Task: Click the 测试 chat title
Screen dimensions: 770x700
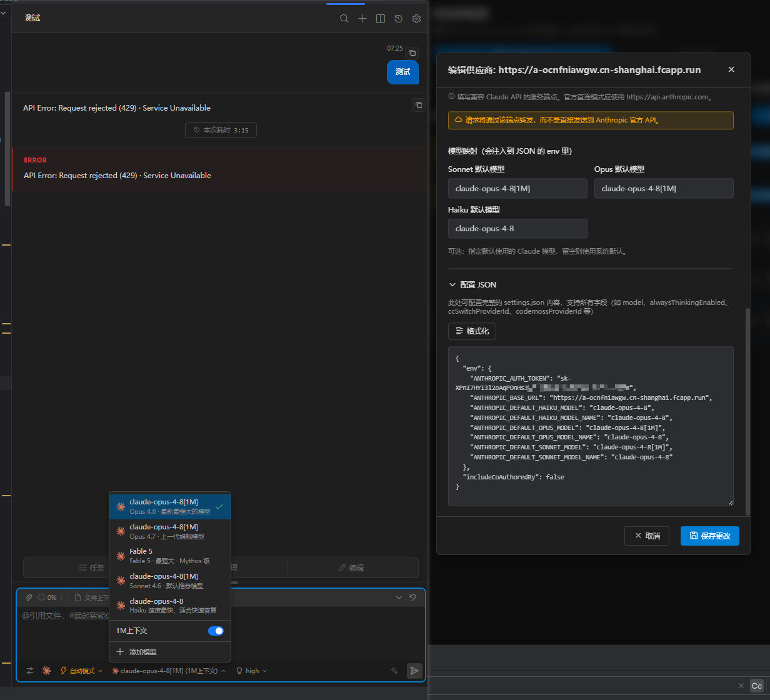Action: tap(32, 18)
